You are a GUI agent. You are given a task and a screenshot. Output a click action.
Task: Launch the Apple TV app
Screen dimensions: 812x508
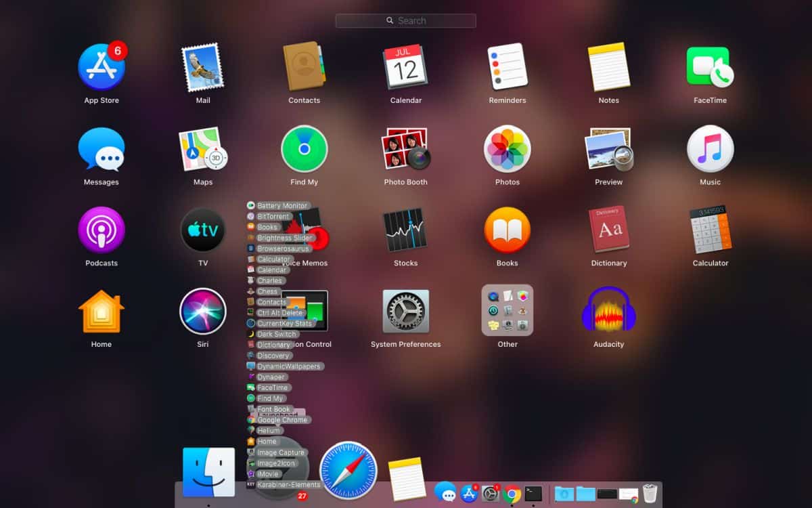(203, 230)
